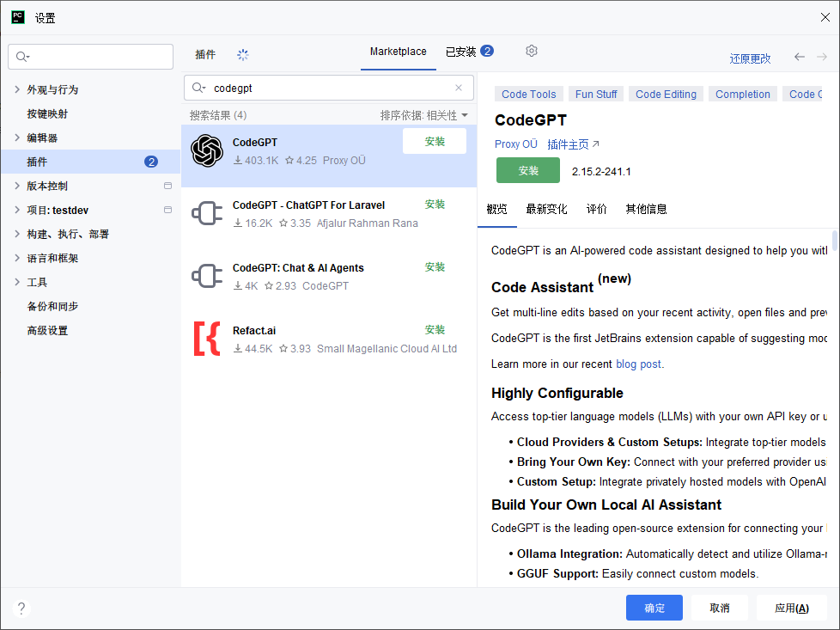Click the Refact.ai red bracket logo

click(207, 339)
